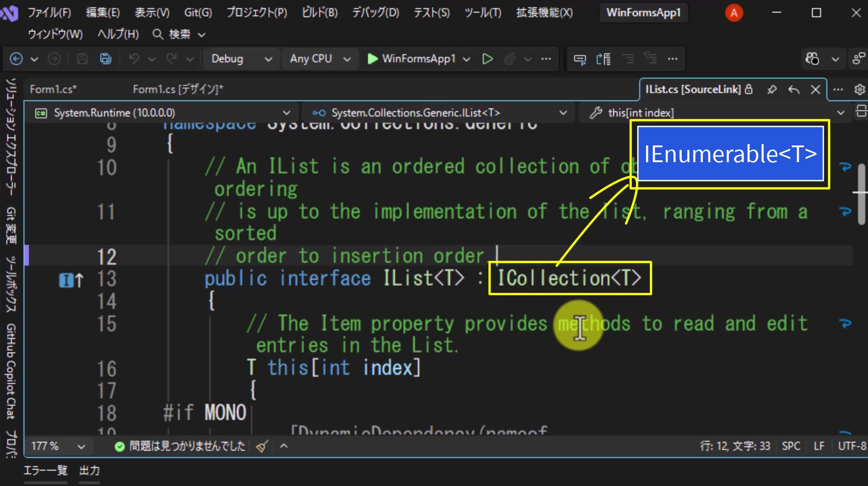Image resolution: width=868 pixels, height=486 pixels.
Task: Start without debugging outline play icon
Action: 487,59
